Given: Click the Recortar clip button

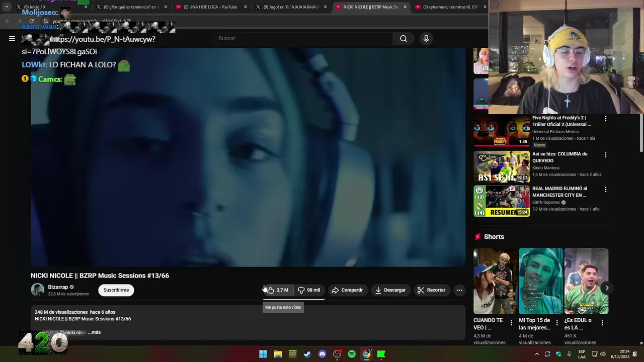Looking at the screenshot, I should point(432,290).
